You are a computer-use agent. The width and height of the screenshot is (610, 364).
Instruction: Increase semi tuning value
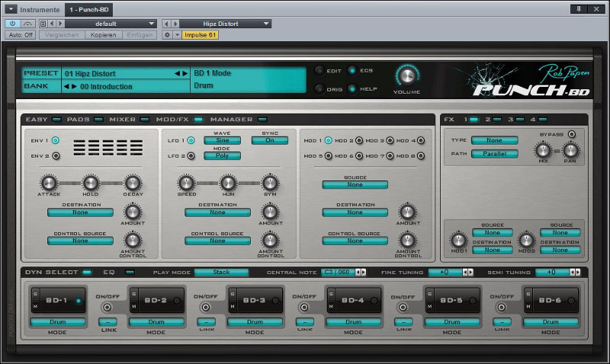click(578, 273)
